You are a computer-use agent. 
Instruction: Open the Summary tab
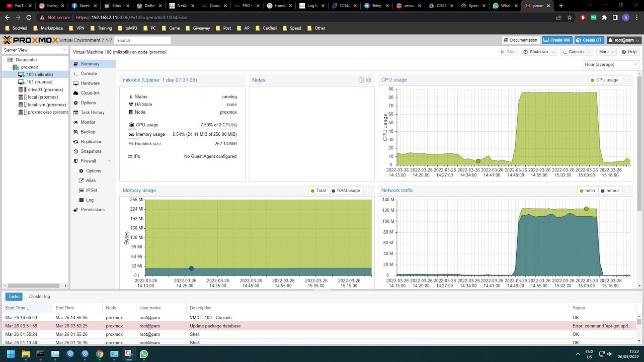(93, 64)
